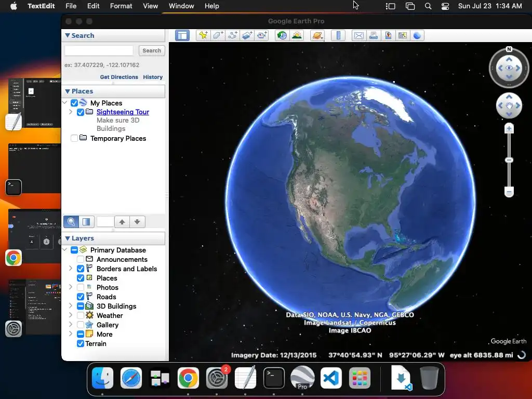Open the File menu

(x=71, y=6)
